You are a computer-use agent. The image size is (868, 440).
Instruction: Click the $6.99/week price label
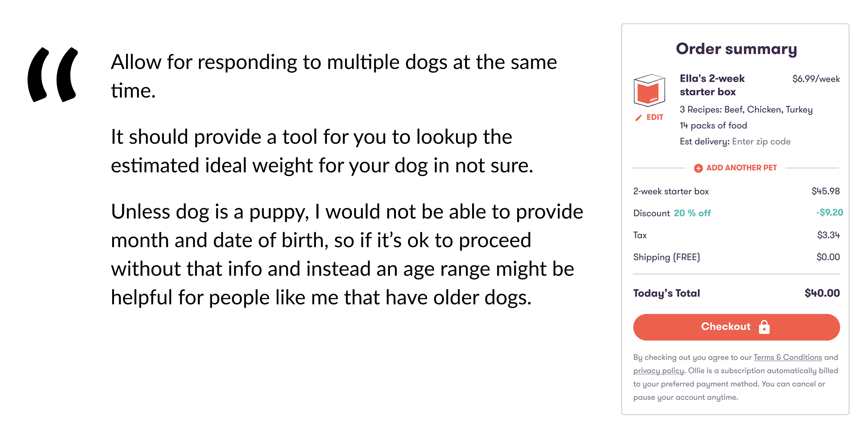(x=816, y=79)
